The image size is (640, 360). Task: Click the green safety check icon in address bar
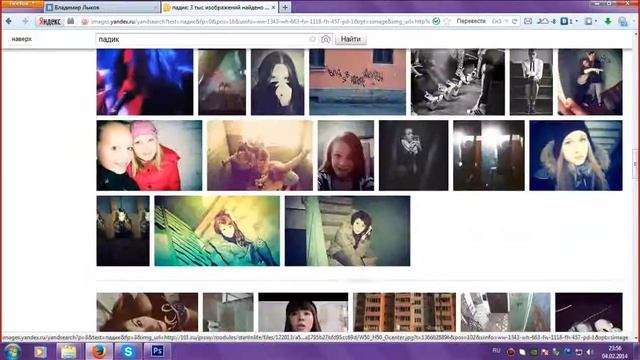pos(436,21)
